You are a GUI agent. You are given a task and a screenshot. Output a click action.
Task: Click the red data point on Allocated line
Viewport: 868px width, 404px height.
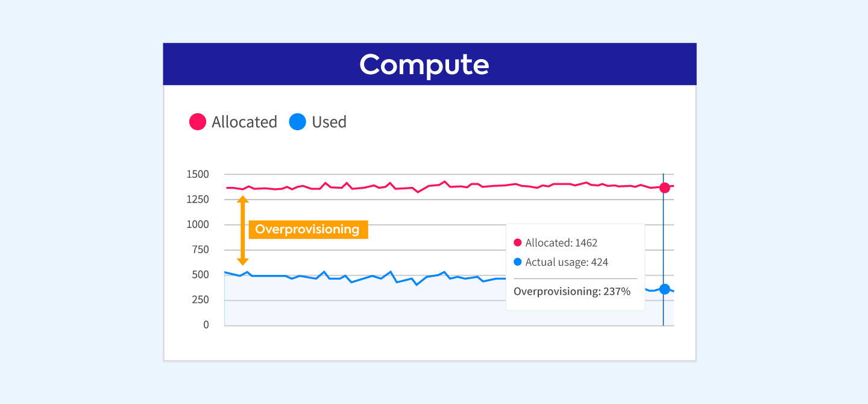pyautogui.click(x=664, y=188)
